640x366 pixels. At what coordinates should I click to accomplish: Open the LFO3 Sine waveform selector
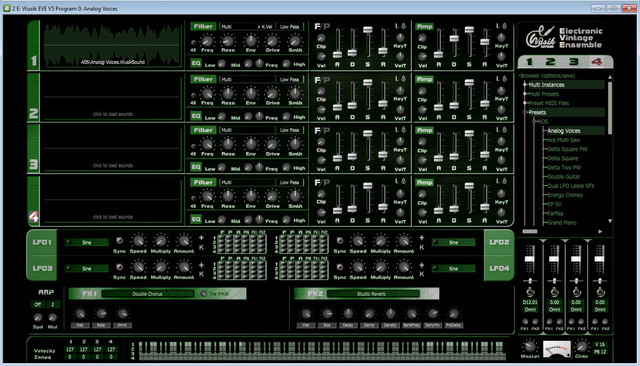tap(87, 268)
